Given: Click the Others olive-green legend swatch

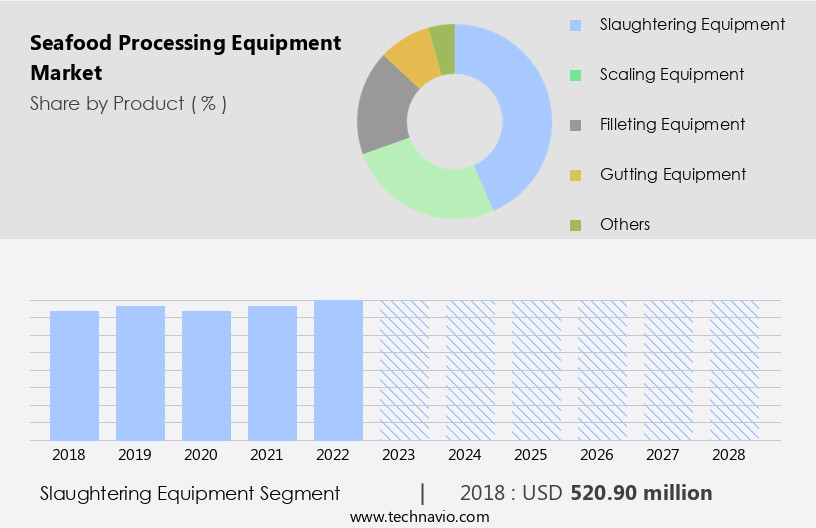Looking at the screenshot, I should click(x=575, y=225).
